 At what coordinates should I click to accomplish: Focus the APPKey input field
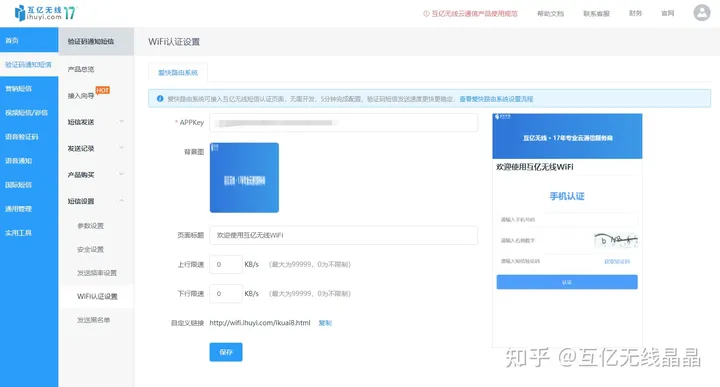click(343, 123)
